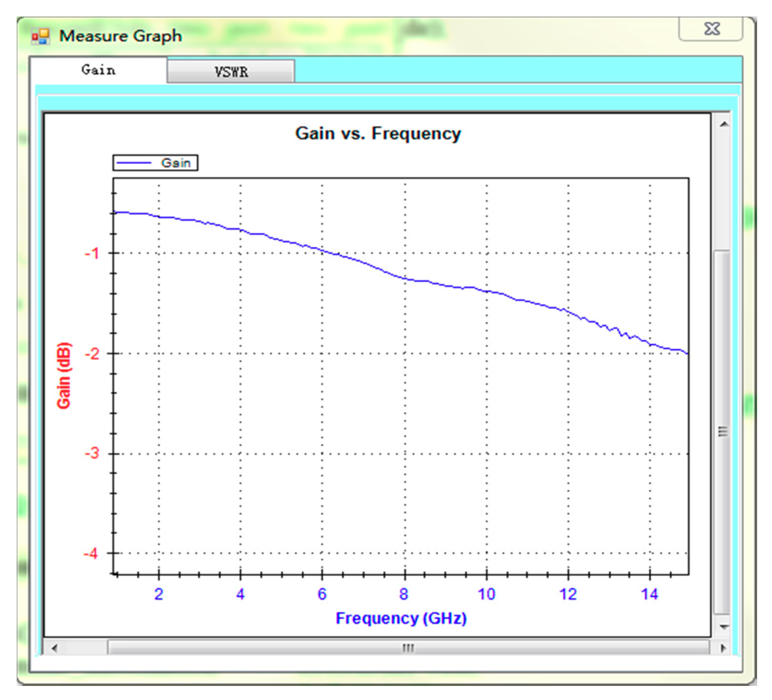Click the Gain legend entry
Viewport: 772px width, 700px height.
[155, 163]
